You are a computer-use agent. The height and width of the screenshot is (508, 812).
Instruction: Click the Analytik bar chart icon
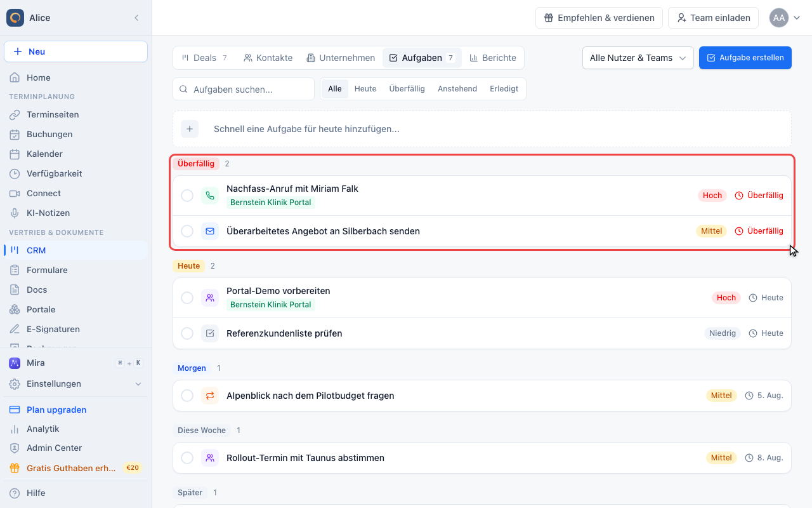[x=15, y=429]
